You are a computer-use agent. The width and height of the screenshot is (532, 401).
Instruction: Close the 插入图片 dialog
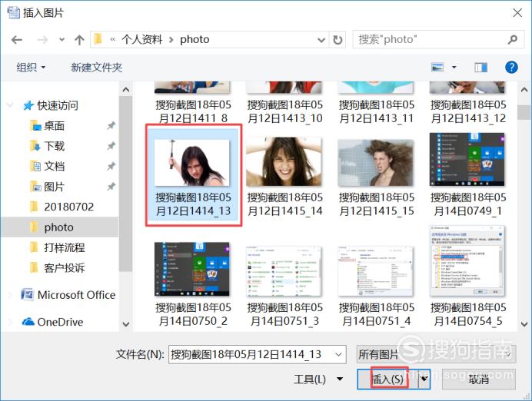517,13
